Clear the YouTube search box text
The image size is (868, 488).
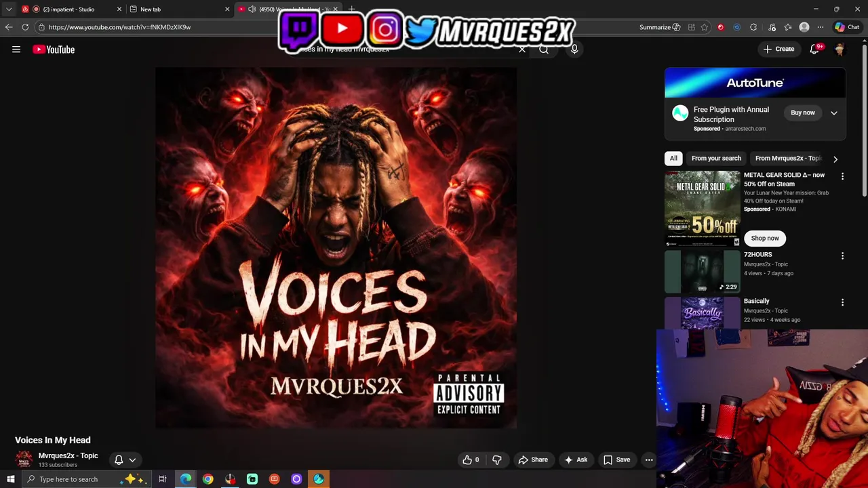coord(522,49)
